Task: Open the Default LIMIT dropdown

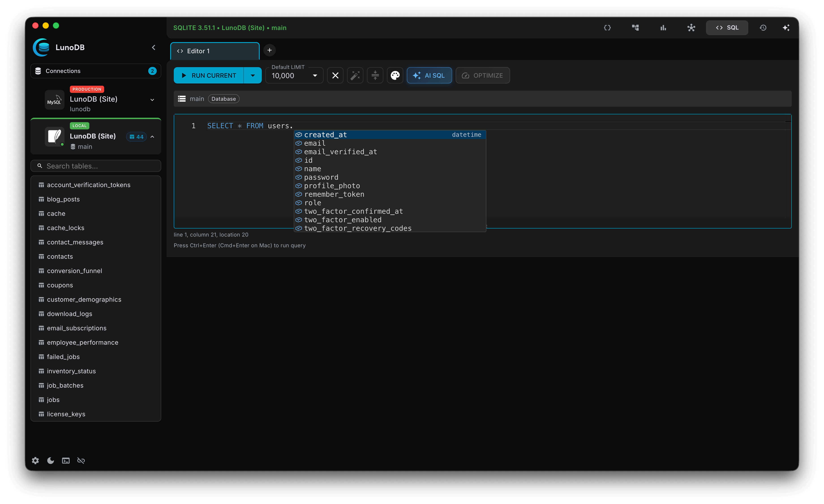Action: [x=314, y=76]
